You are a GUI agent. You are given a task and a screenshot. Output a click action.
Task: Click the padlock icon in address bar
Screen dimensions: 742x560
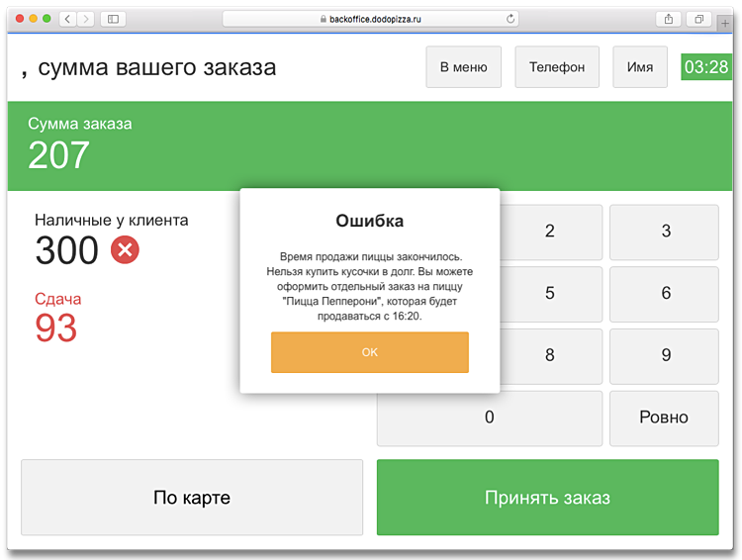[x=324, y=19]
